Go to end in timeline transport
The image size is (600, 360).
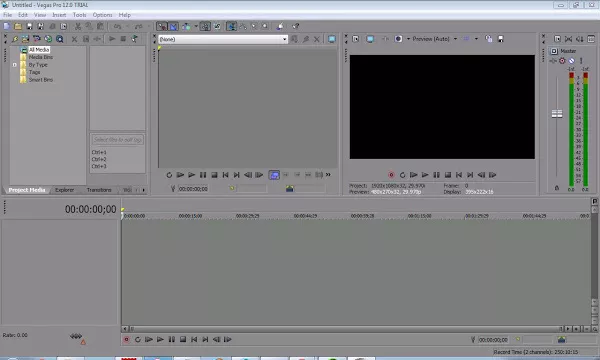point(205,339)
